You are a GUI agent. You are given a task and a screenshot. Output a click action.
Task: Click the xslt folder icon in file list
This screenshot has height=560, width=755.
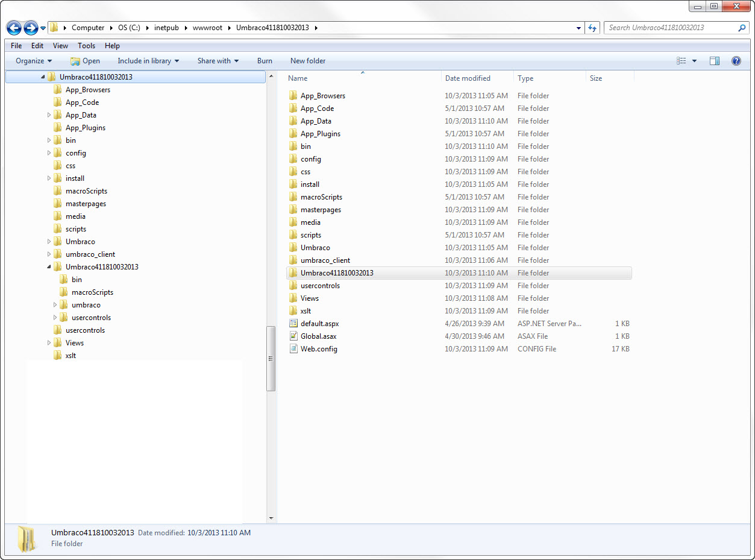(x=293, y=311)
